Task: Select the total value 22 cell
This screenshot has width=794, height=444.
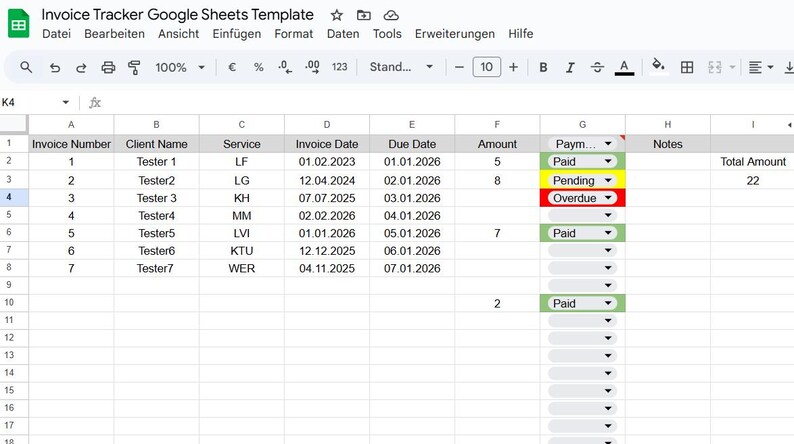Action: coord(752,180)
